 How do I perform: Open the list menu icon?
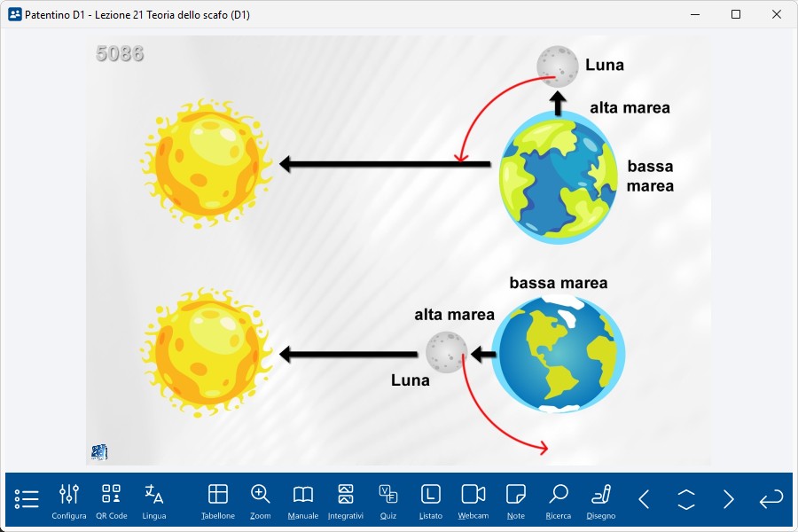[x=27, y=499]
